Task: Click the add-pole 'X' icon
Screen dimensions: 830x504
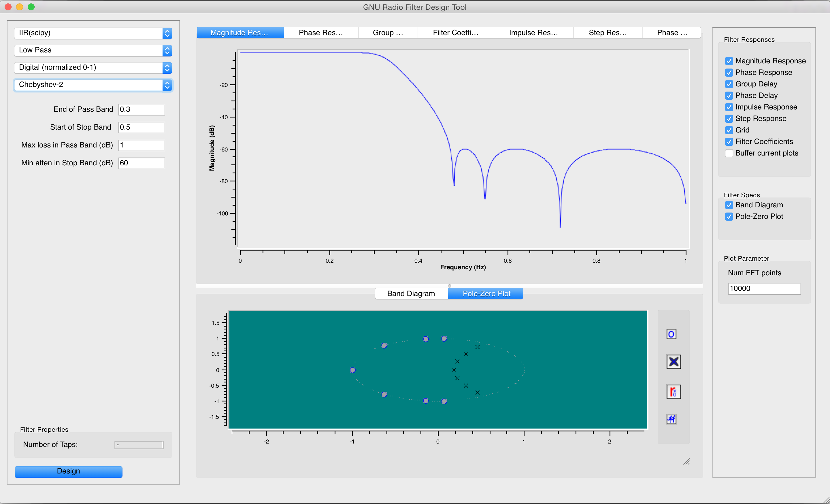Action: click(x=673, y=362)
